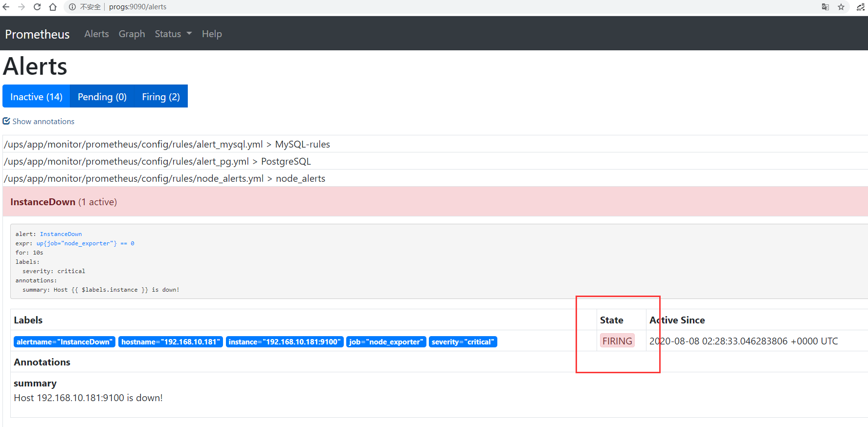
Task: Reload the page with the refresh icon
Action: point(37,7)
